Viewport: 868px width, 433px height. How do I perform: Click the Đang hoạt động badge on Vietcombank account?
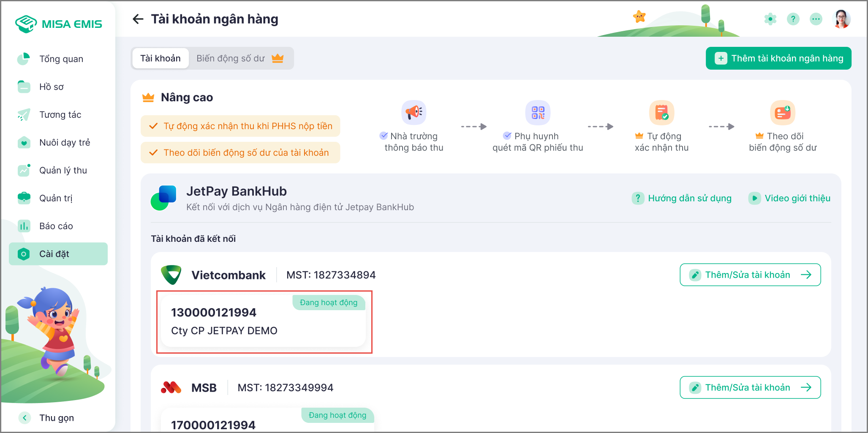[x=329, y=302]
